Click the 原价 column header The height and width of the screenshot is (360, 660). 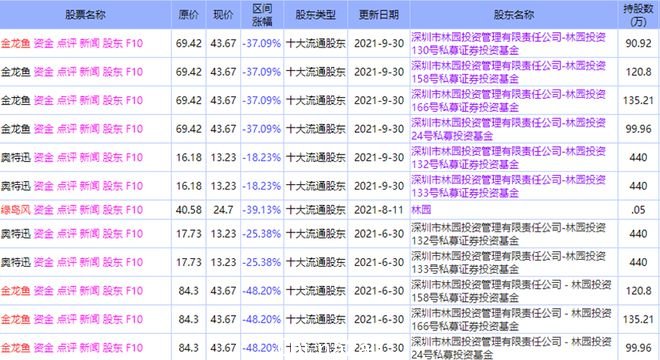[188, 15]
